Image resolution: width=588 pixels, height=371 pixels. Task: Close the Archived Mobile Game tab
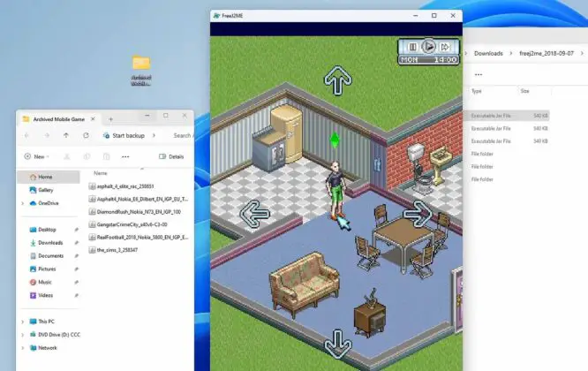click(x=93, y=119)
